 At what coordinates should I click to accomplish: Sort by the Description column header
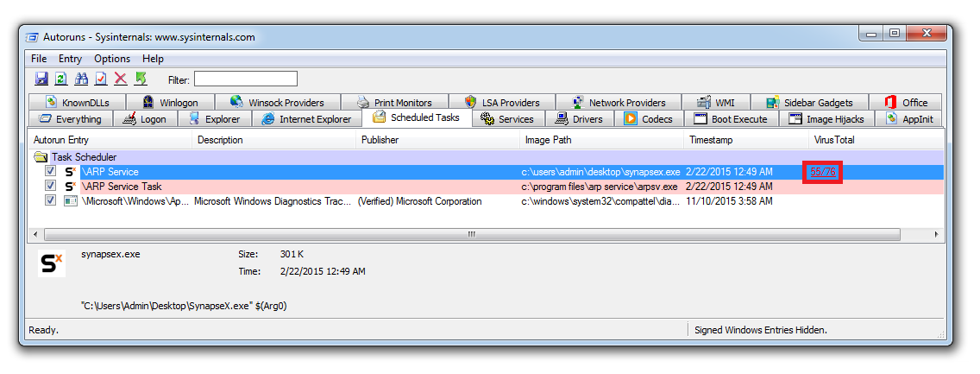click(x=273, y=140)
